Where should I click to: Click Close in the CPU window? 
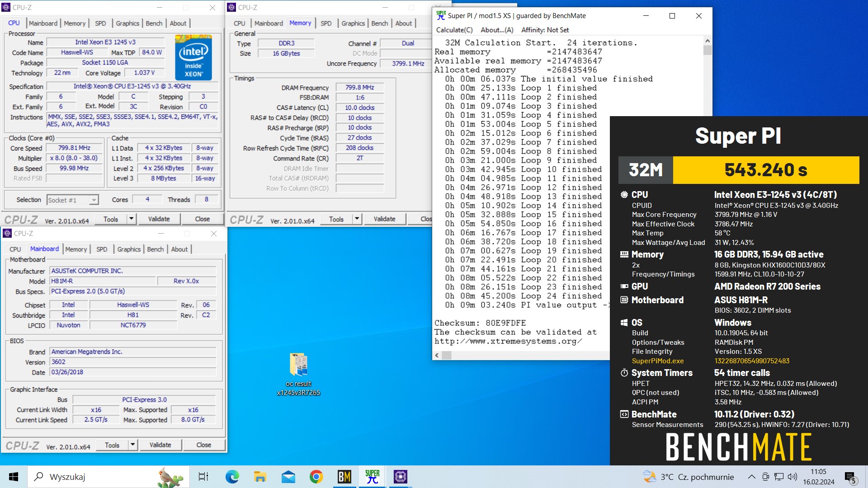pos(202,219)
